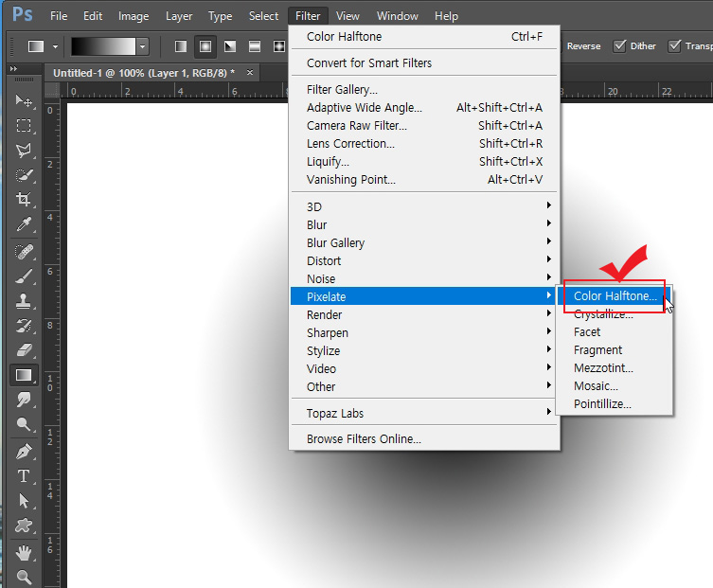Open the Image menu
Image resolution: width=713 pixels, height=588 pixels.
pyautogui.click(x=134, y=16)
